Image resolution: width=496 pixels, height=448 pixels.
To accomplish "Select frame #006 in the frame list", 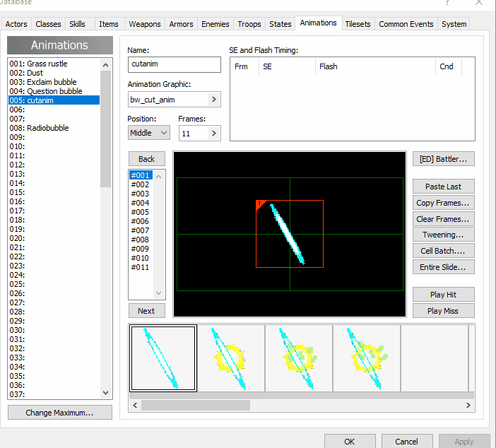I will tap(140, 221).
